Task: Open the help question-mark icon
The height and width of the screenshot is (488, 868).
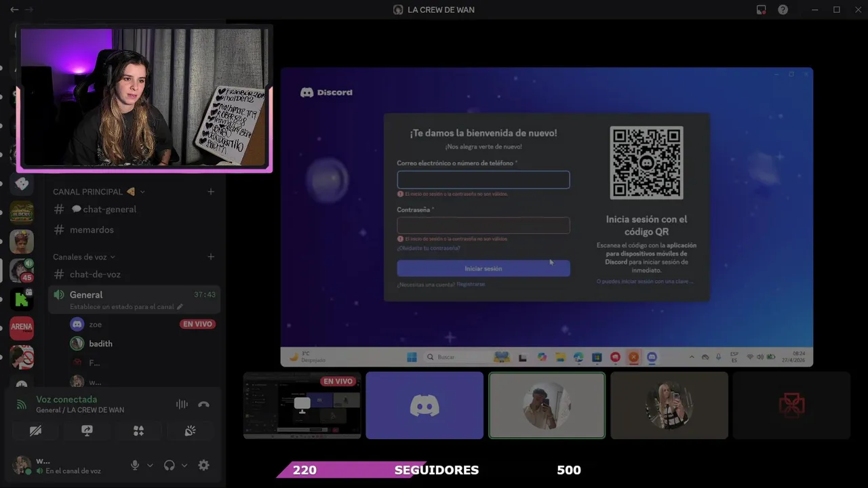Action: pos(783,9)
